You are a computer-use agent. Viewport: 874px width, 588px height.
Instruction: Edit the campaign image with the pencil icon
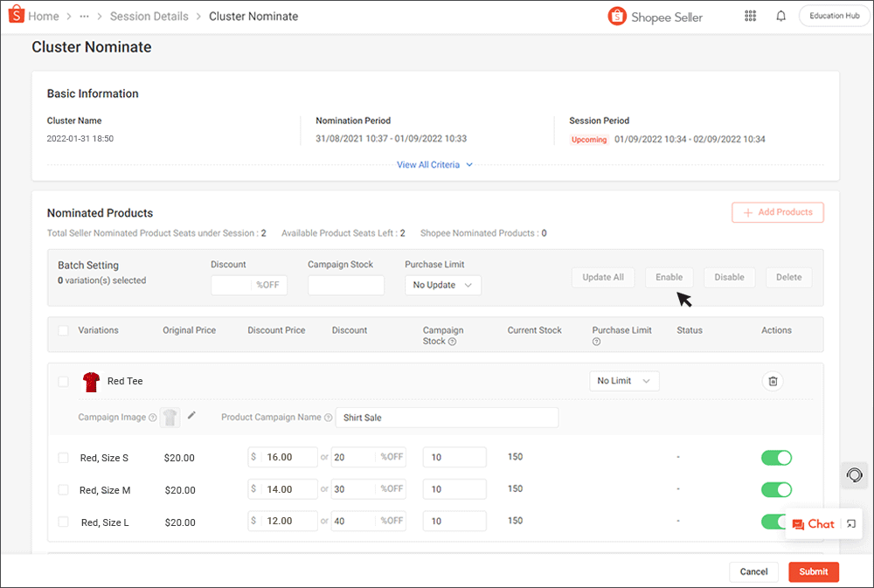[191, 417]
